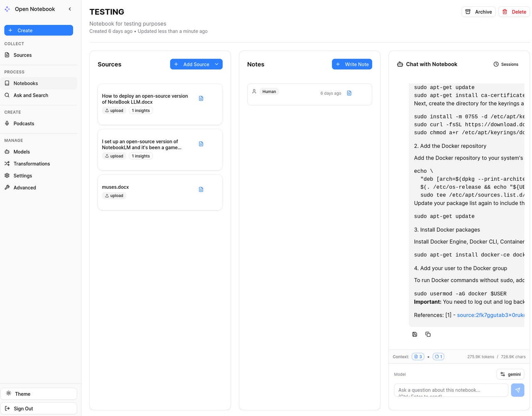Send the chat message arrow button
The width and height of the screenshot is (532, 416).
[517, 390]
